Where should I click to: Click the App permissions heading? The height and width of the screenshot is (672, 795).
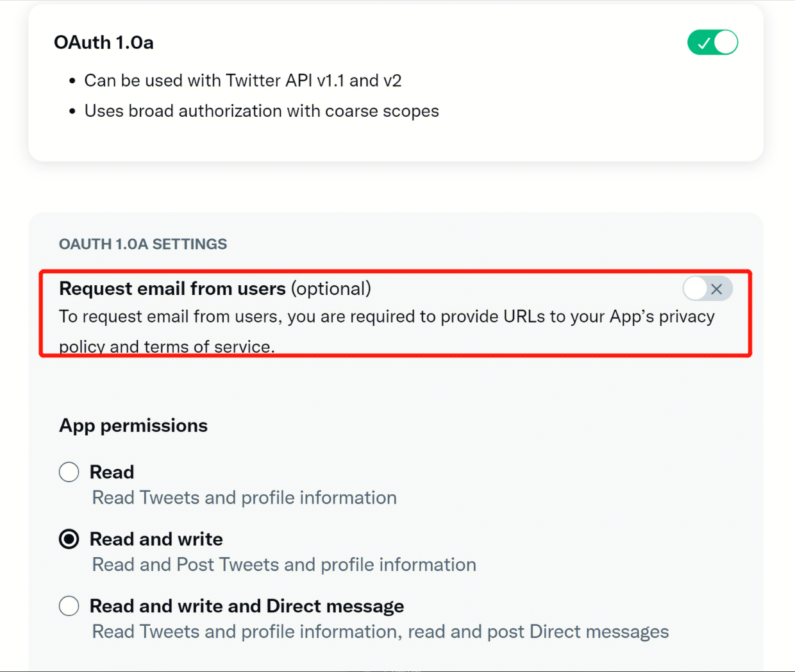click(x=133, y=425)
